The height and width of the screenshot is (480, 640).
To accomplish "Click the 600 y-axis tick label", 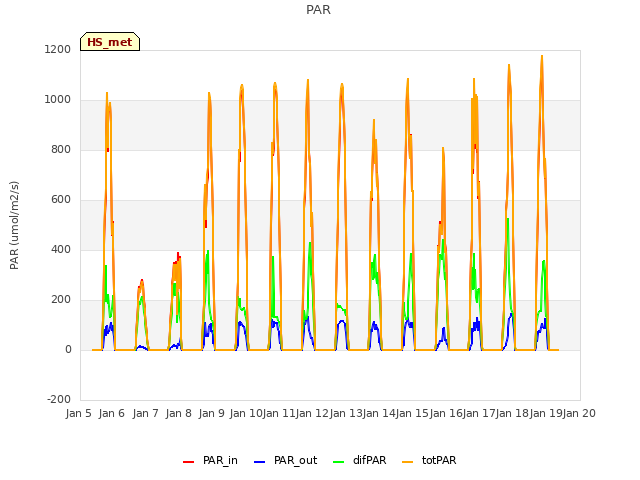I will pyautogui.click(x=61, y=200).
